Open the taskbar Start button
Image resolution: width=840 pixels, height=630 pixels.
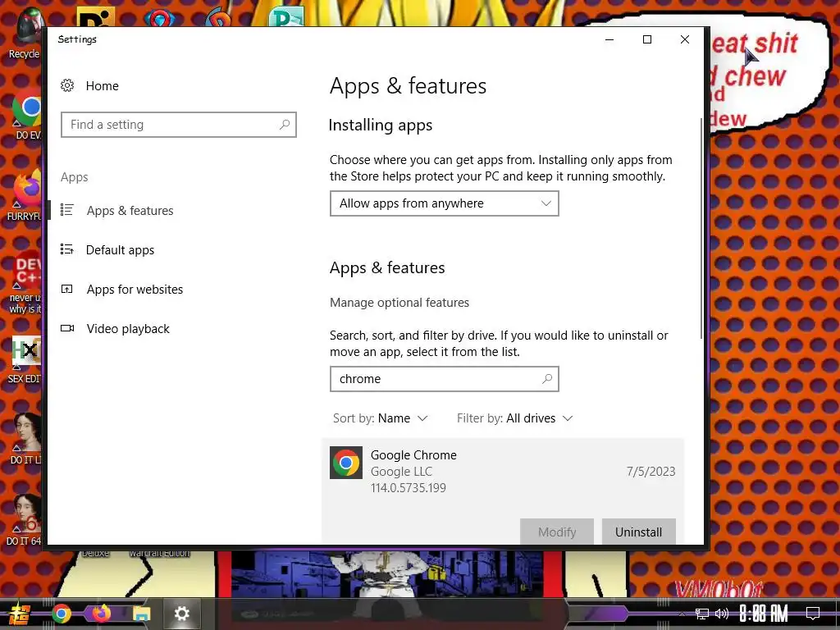18,614
